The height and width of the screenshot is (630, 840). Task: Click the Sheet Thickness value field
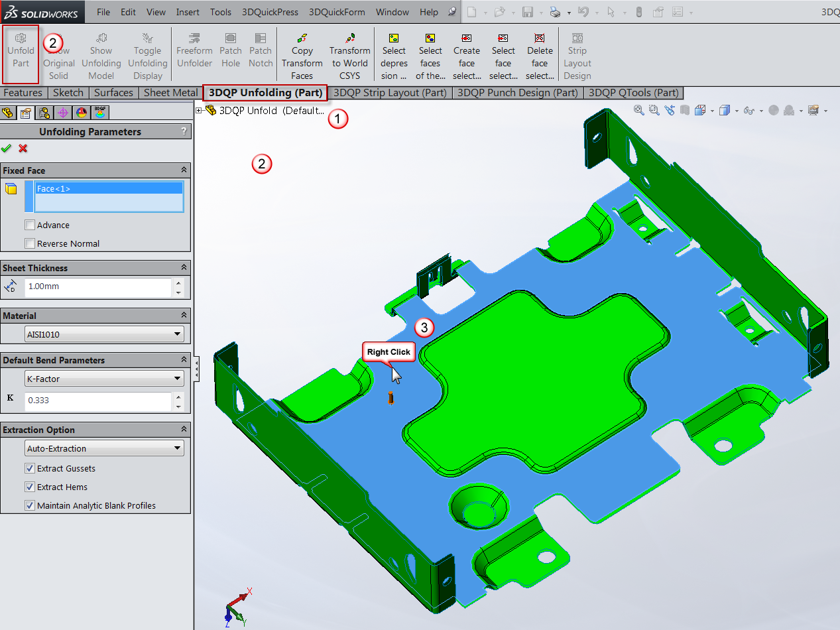pos(97,287)
